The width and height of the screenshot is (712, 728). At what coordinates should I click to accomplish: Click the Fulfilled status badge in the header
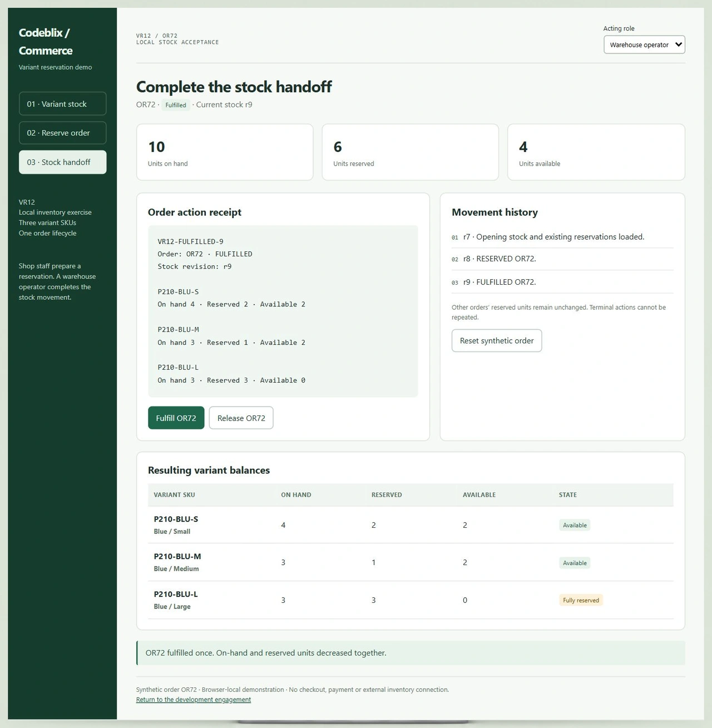tap(176, 105)
